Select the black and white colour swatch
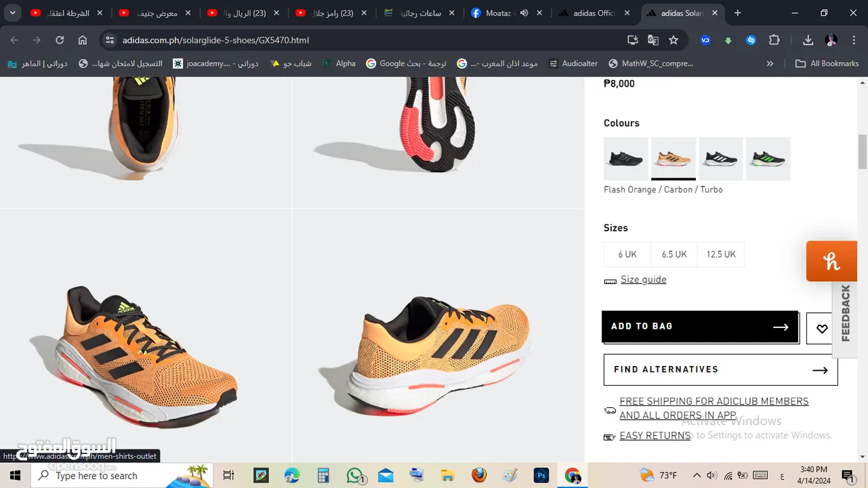This screenshot has height=488, width=868. (x=721, y=159)
